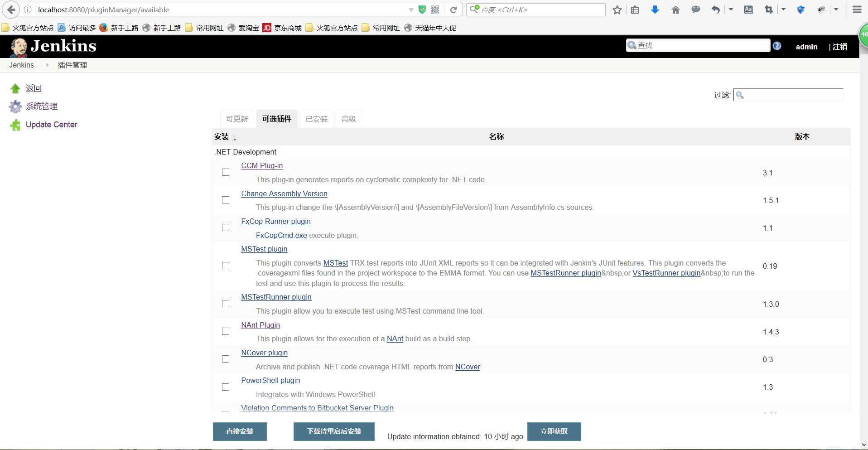Click the site info icon in the address bar

pos(28,10)
